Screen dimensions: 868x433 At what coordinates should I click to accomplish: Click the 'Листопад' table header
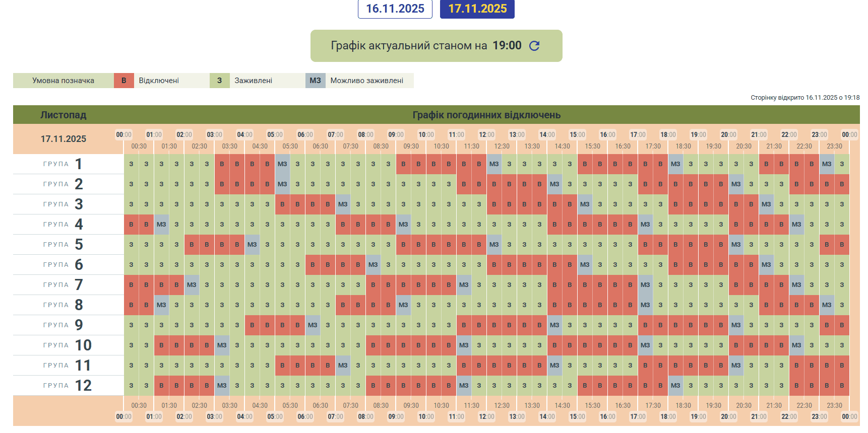pyautogui.click(x=64, y=115)
